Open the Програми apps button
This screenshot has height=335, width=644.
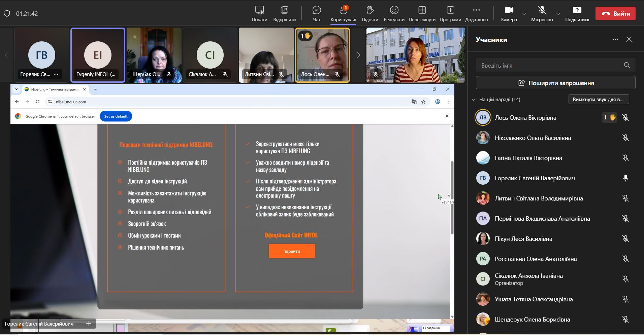pyautogui.click(x=450, y=13)
